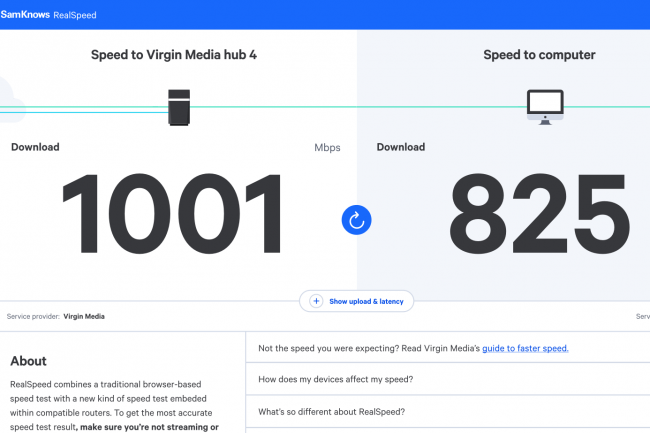
Task: Click the 825 download speed value
Action: [540, 214]
